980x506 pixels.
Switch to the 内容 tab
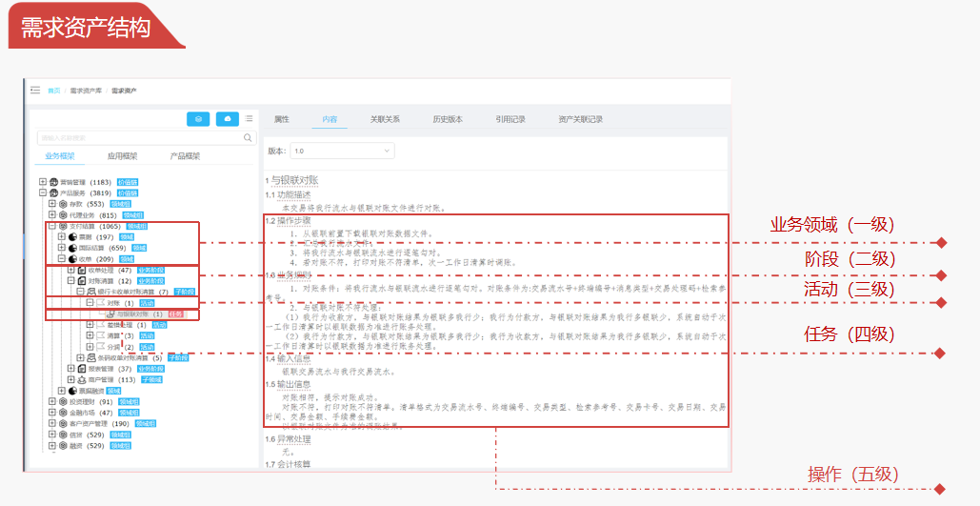330,119
